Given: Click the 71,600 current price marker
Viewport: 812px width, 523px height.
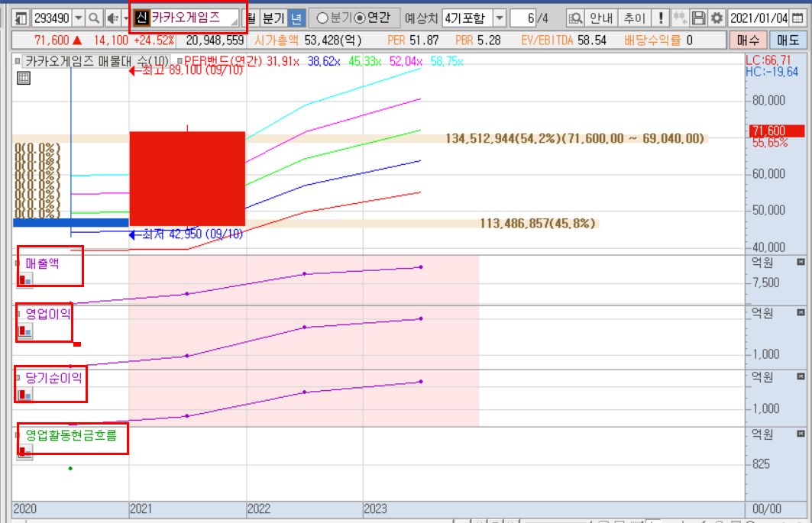Looking at the screenshot, I should (776, 131).
